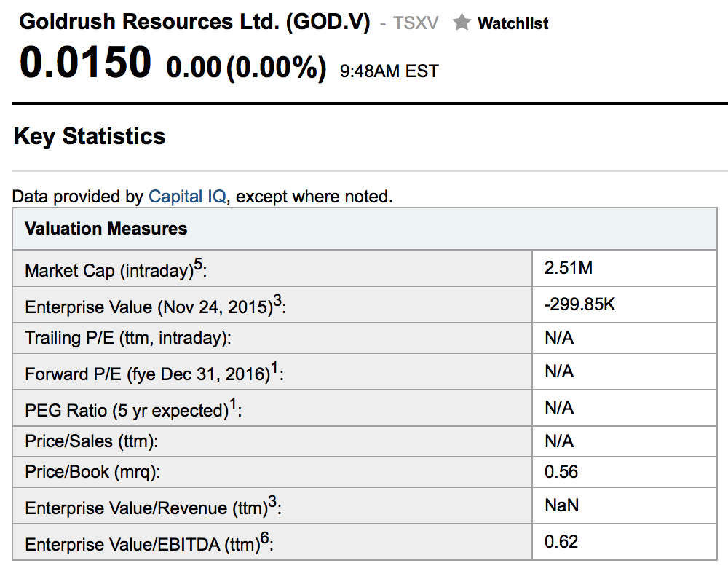
Task: Click the 0.00 (0.00%) price change
Action: point(246,68)
